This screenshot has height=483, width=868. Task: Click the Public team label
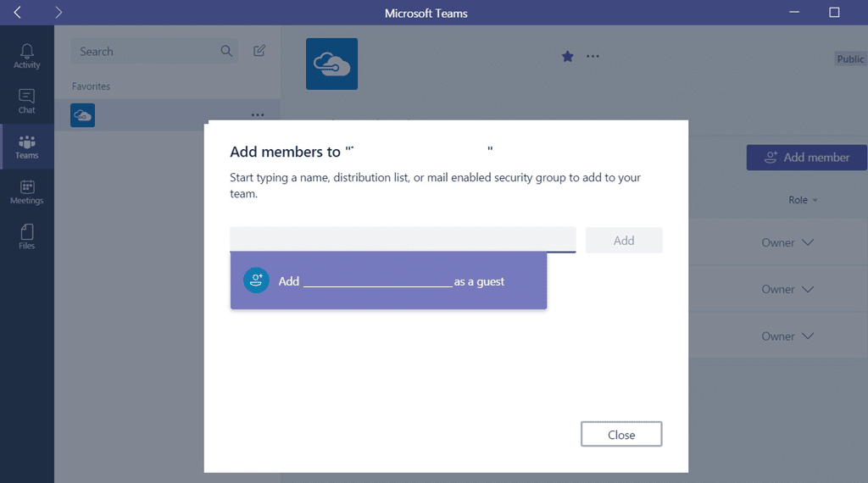pyautogui.click(x=849, y=58)
